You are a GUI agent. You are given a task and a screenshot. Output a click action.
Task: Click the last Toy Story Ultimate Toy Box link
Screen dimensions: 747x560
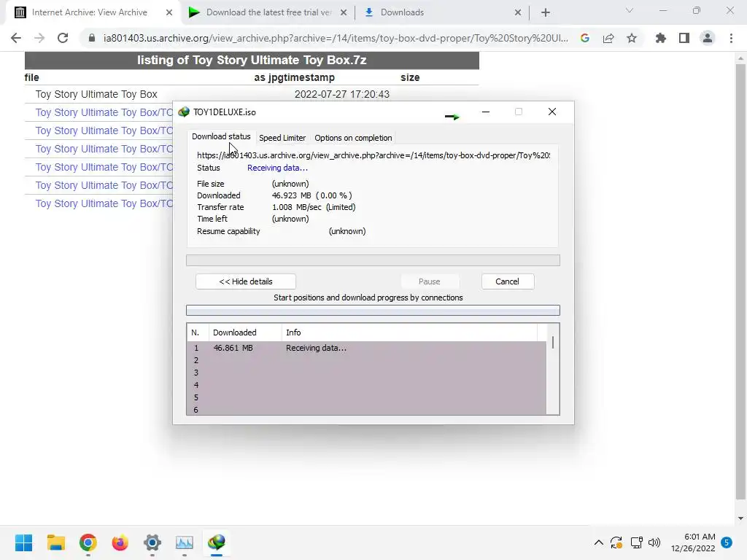point(104,203)
